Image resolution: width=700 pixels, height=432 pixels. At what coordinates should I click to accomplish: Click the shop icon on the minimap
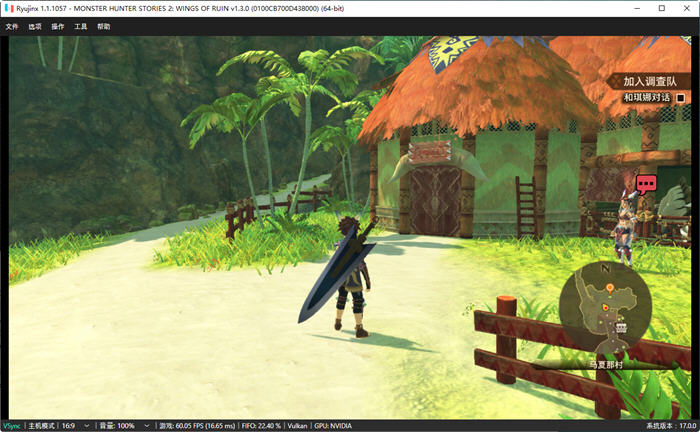click(x=621, y=328)
